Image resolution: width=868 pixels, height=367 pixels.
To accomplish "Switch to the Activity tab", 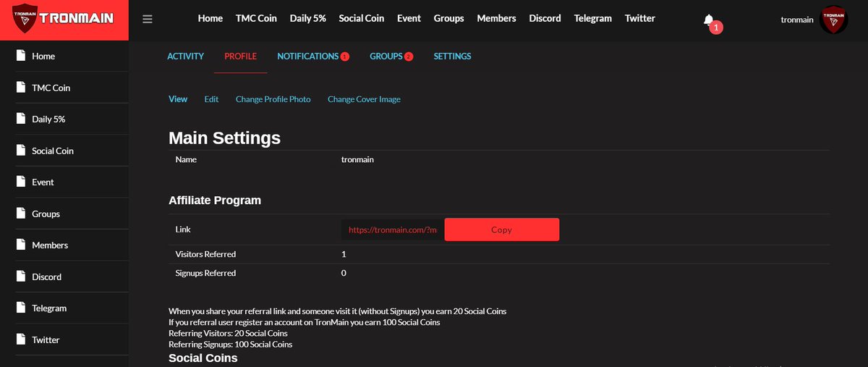I will [185, 56].
